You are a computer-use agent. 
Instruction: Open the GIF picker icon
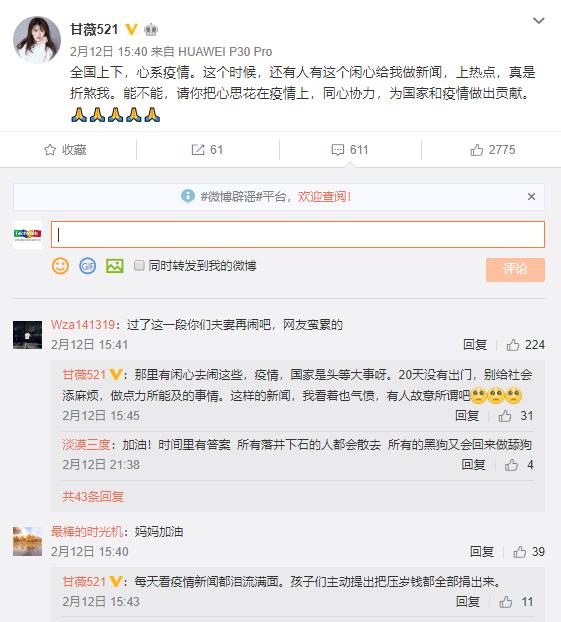(x=88, y=266)
